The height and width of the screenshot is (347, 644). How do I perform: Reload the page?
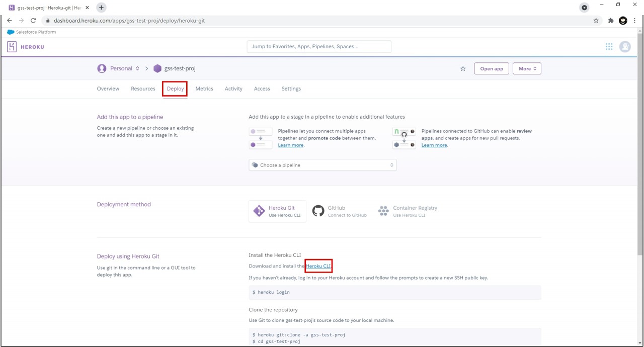[x=33, y=21]
